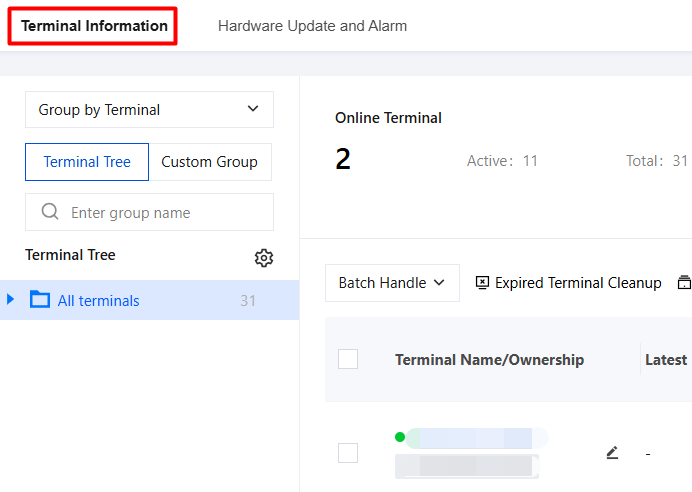Click the partially visible icon right of Cleanup
The image size is (692, 492).
(684, 282)
